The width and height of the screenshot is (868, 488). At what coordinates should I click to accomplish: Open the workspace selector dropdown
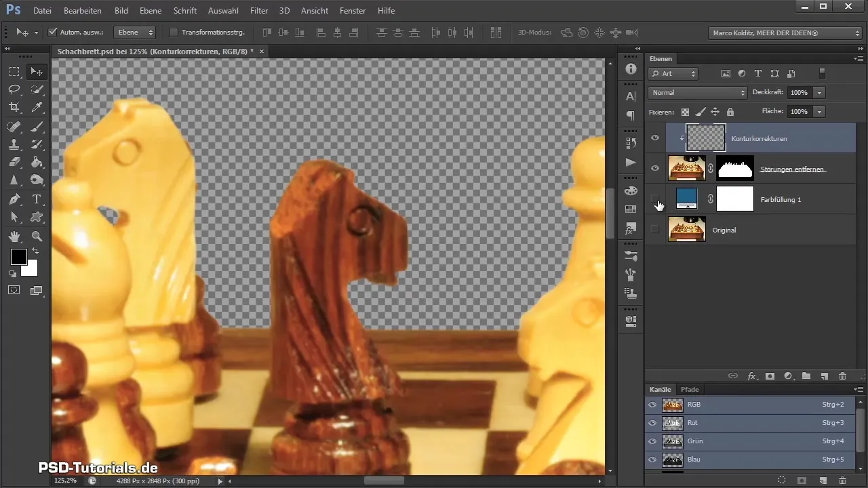tap(785, 32)
